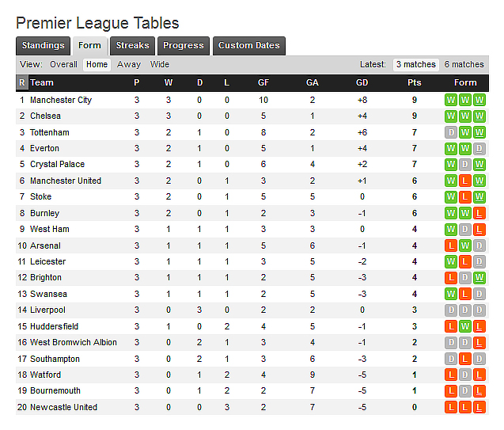Open the Manchester City team link
Screen dimensions: 504x430
(61, 100)
